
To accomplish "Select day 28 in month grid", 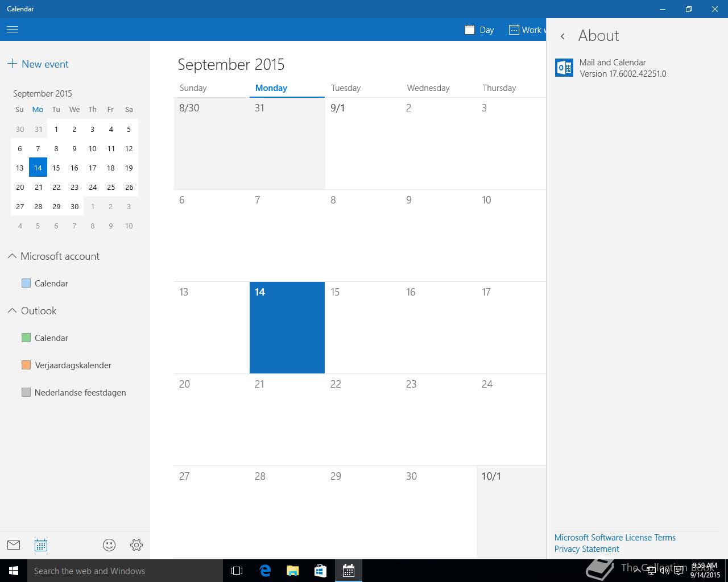I will 287,512.
